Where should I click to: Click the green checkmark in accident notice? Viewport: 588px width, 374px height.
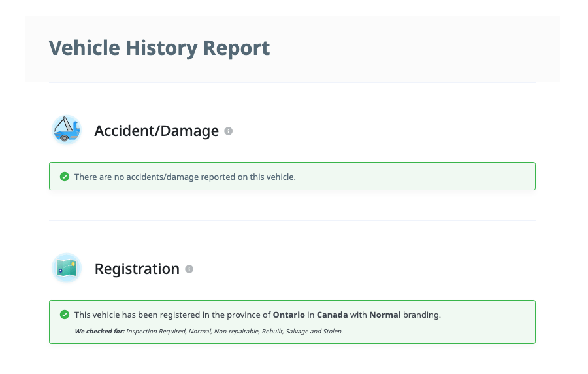(65, 177)
